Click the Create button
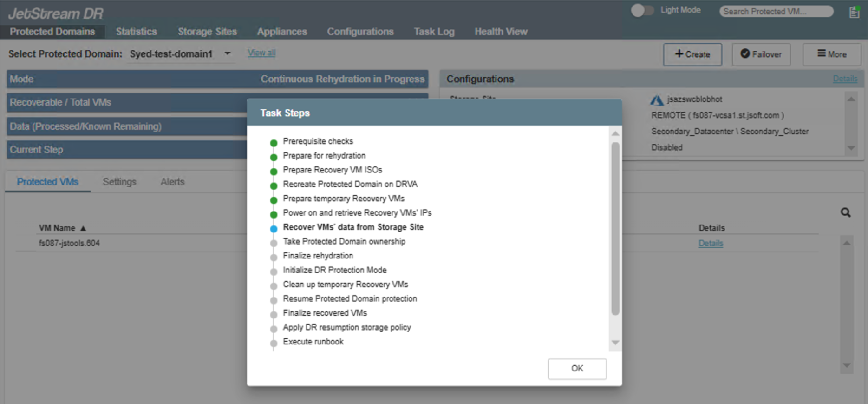 692,54
